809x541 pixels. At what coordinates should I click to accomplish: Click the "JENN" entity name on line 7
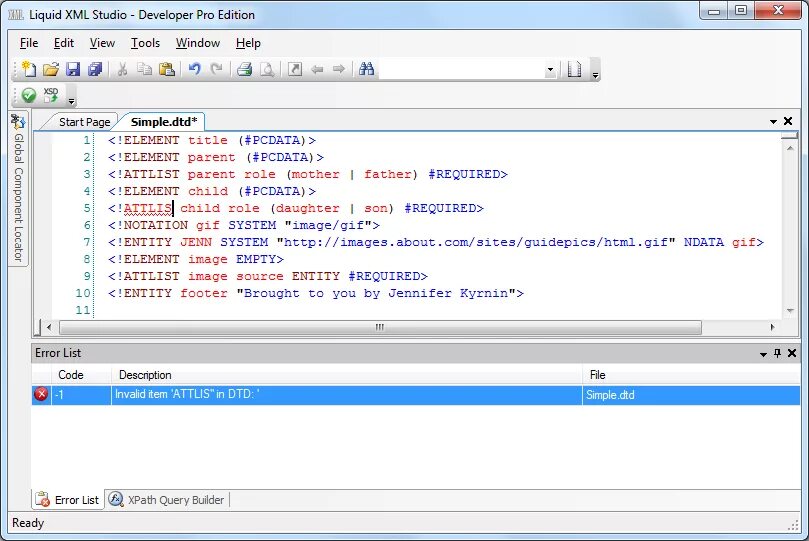point(196,242)
